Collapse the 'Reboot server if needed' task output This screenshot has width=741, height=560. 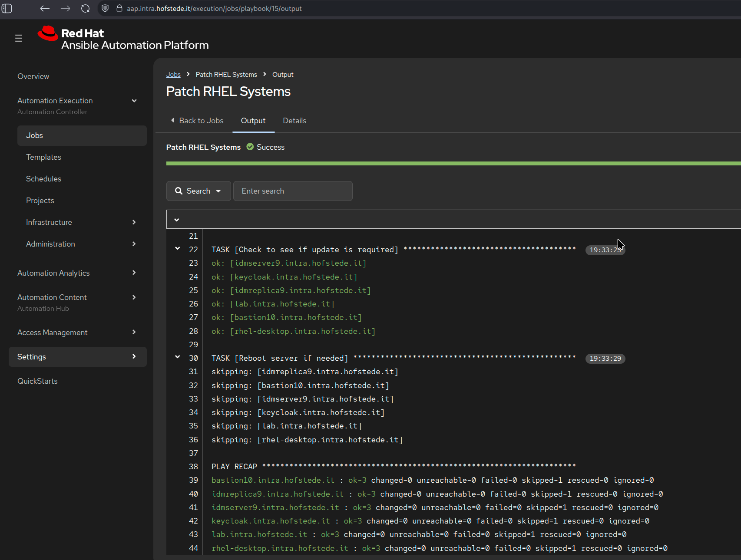click(x=177, y=357)
